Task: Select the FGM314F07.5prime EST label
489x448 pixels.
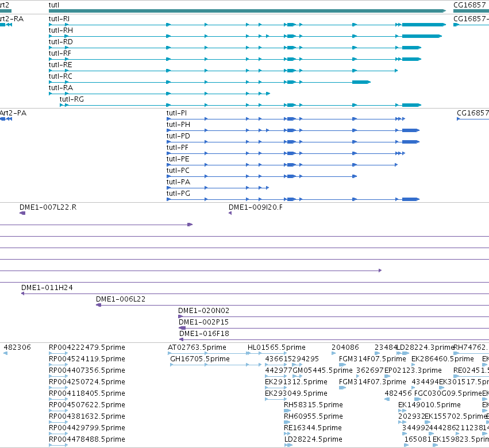Action: 372,359
